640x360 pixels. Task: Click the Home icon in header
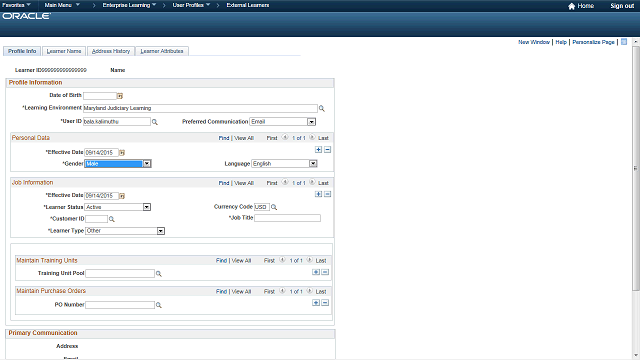point(571,6)
